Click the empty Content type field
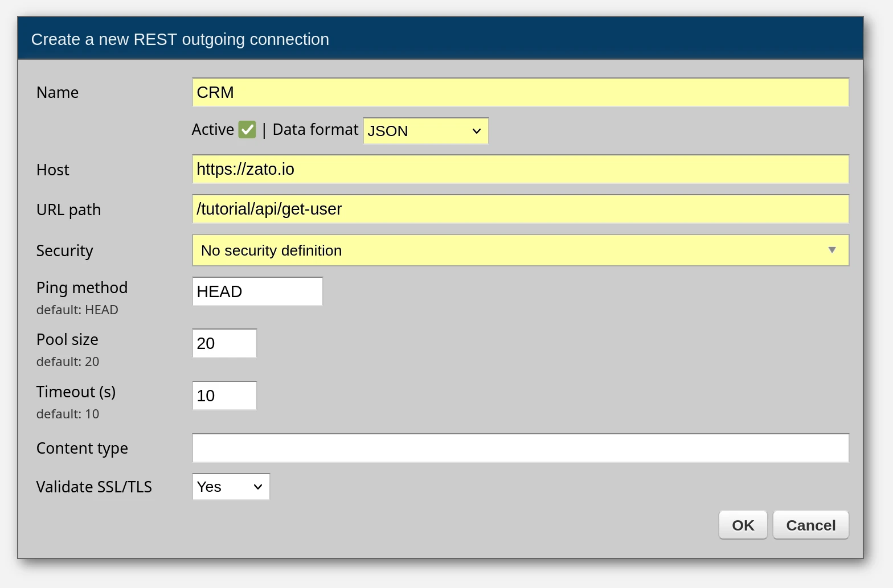This screenshot has height=588, width=893. (x=520, y=448)
